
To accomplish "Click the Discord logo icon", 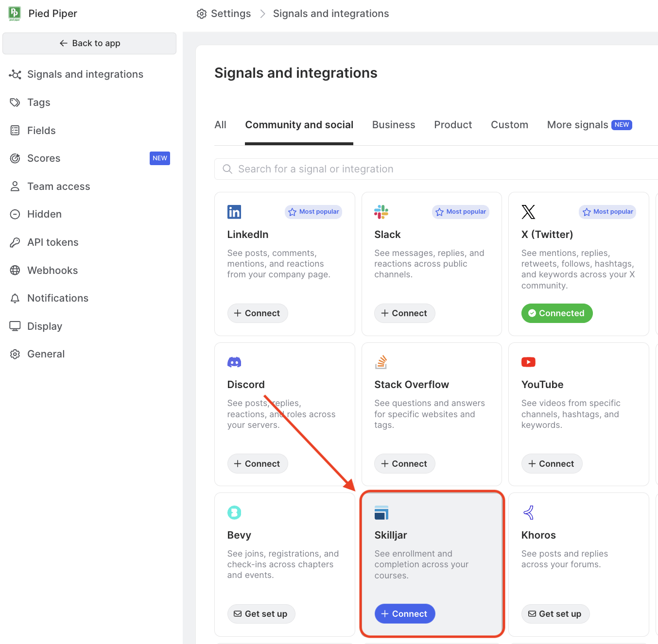I will point(234,362).
